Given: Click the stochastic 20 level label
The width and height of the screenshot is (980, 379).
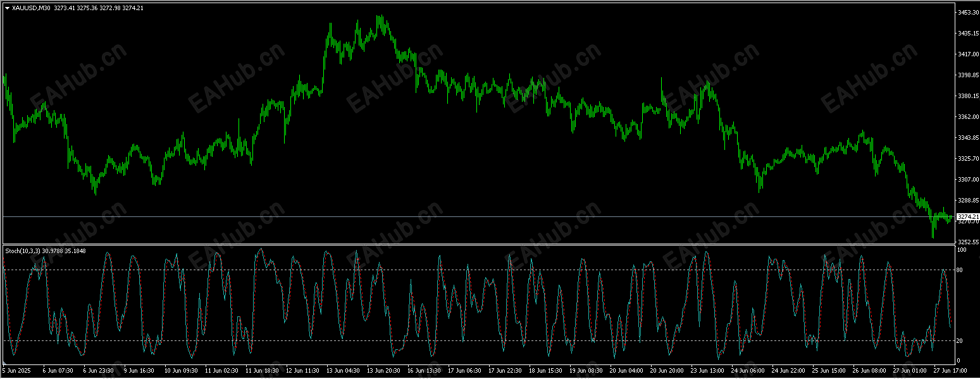Looking at the screenshot, I should pos(960,341).
